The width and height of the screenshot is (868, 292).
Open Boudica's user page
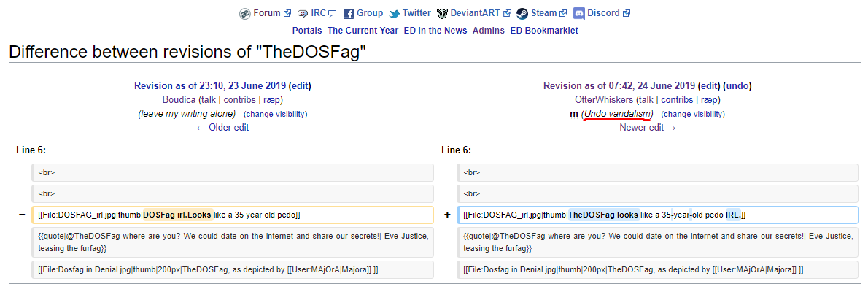(179, 100)
